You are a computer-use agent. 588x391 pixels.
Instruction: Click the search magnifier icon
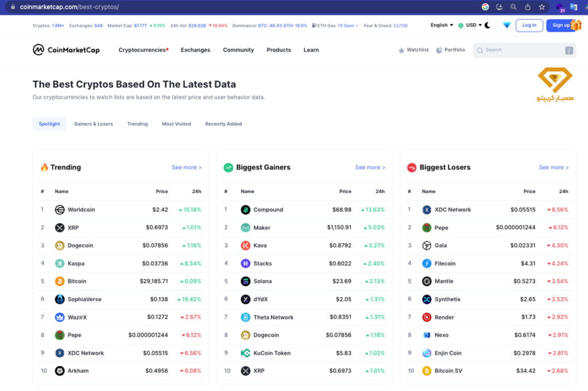(x=480, y=50)
